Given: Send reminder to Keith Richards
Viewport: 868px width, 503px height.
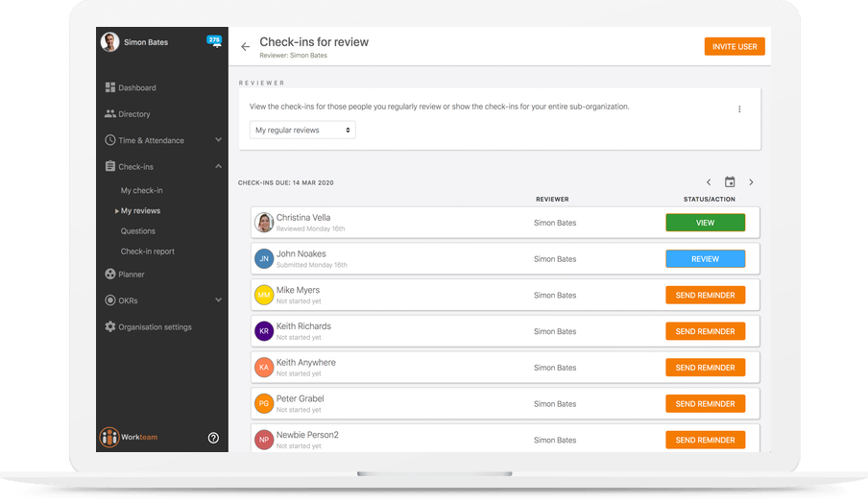Looking at the screenshot, I should point(705,331).
